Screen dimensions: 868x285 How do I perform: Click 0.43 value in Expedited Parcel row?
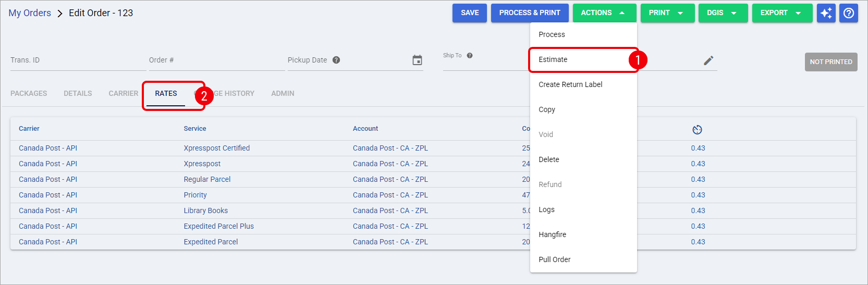pos(698,242)
